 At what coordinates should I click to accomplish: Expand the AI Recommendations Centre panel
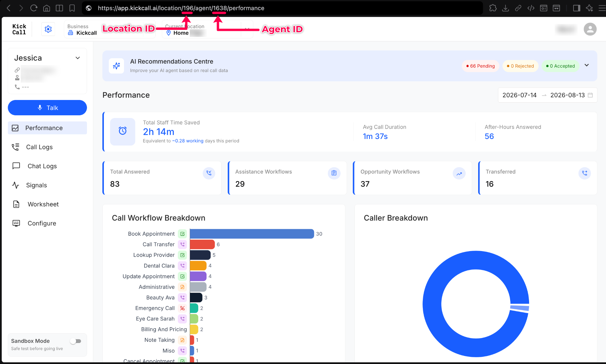coord(586,65)
